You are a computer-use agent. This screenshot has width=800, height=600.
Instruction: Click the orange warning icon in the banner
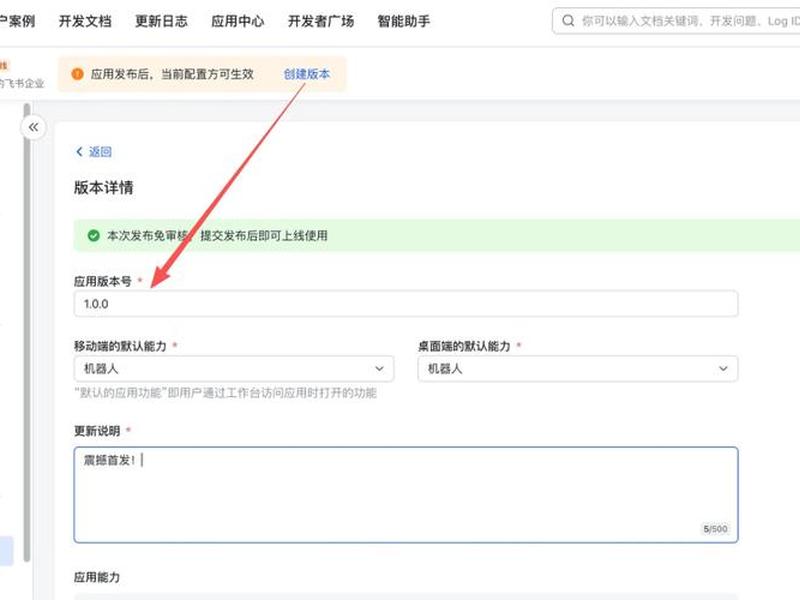tap(78, 74)
